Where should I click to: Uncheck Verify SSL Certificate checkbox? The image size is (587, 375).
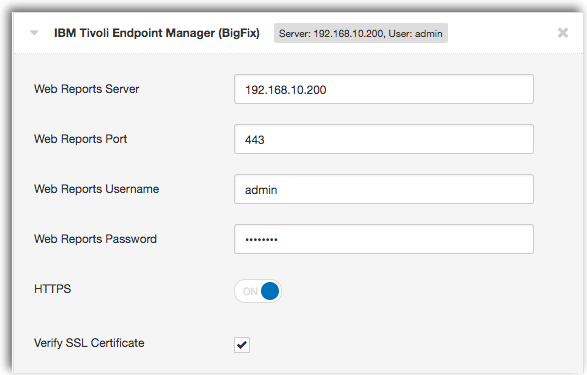click(242, 345)
